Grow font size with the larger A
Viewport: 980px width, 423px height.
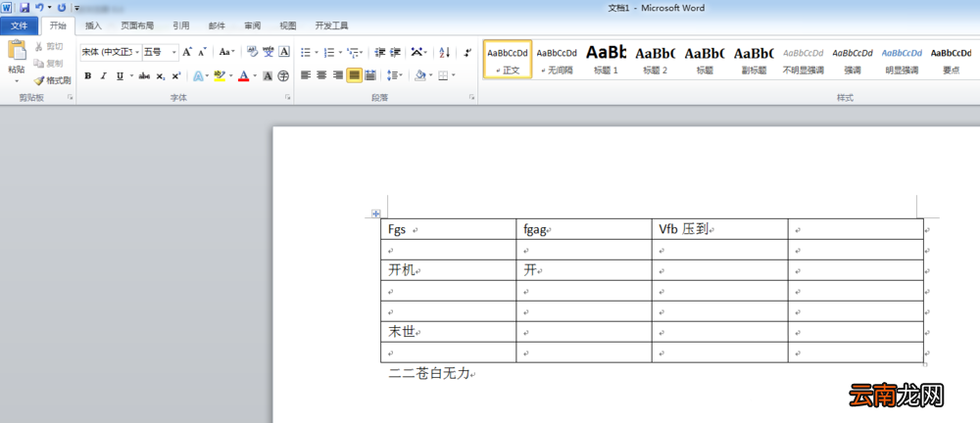coord(187,53)
